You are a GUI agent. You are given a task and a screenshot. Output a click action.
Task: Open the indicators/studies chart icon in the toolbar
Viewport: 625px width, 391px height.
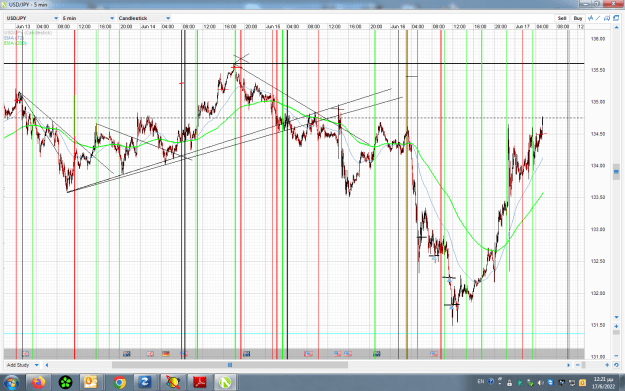[x=590, y=18]
